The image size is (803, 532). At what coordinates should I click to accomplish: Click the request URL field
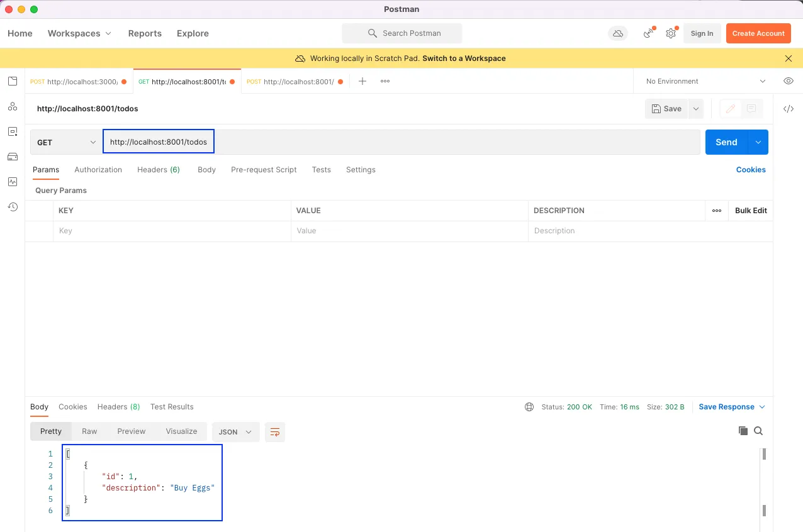coord(401,142)
